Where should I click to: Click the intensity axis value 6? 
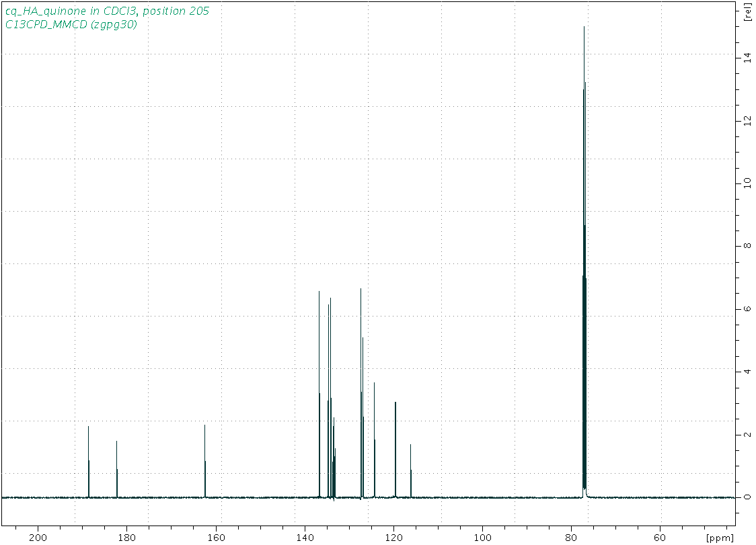(747, 308)
